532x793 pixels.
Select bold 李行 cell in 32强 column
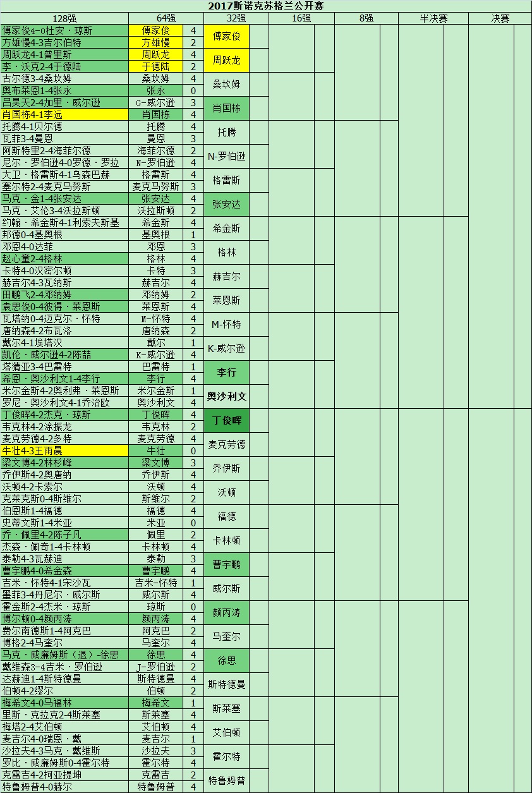(x=227, y=373)
